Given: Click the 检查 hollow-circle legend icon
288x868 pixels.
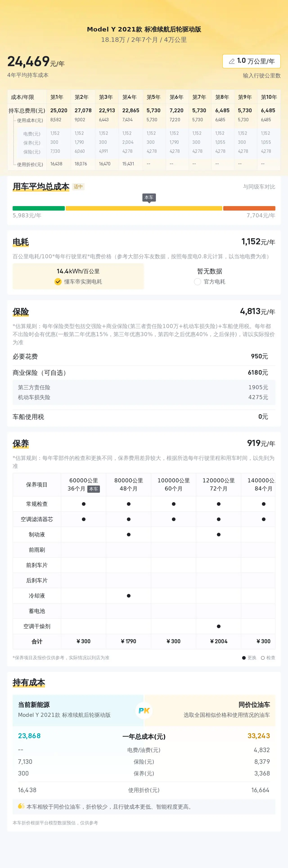Looking at the screenshot, I should point(263,658).
